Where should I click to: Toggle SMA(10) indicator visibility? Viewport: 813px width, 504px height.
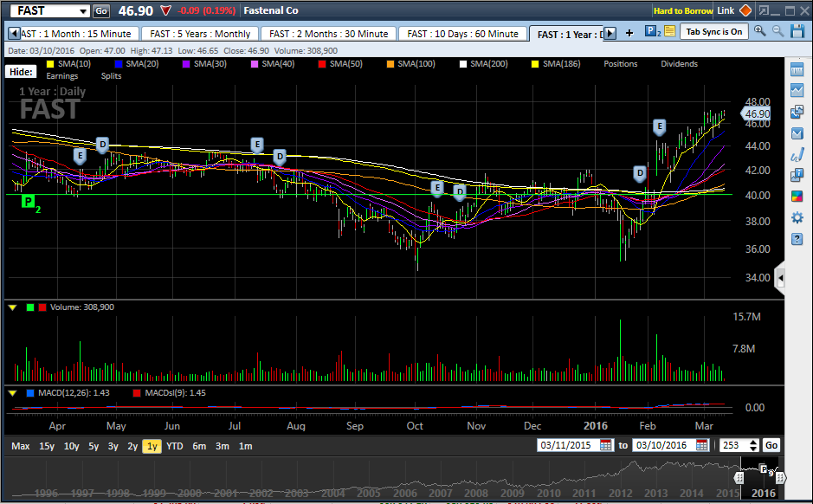pyautogui.click(x=68, y=64)
